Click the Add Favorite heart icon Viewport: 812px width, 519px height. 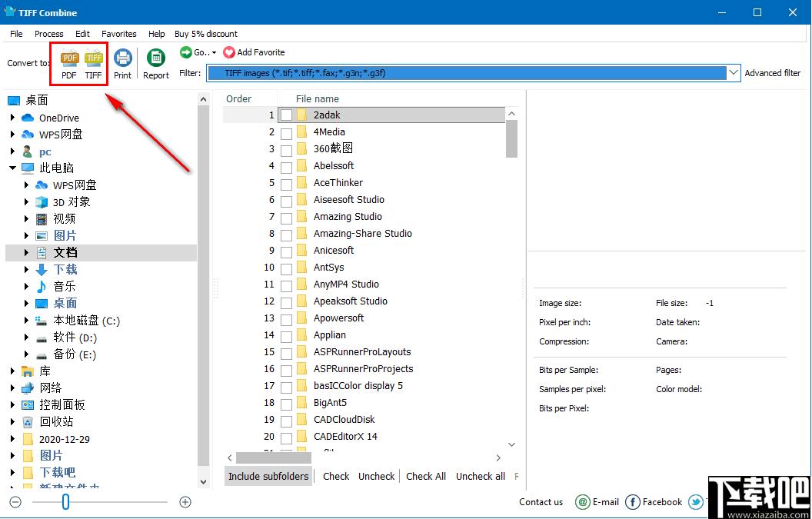[229, 52]
